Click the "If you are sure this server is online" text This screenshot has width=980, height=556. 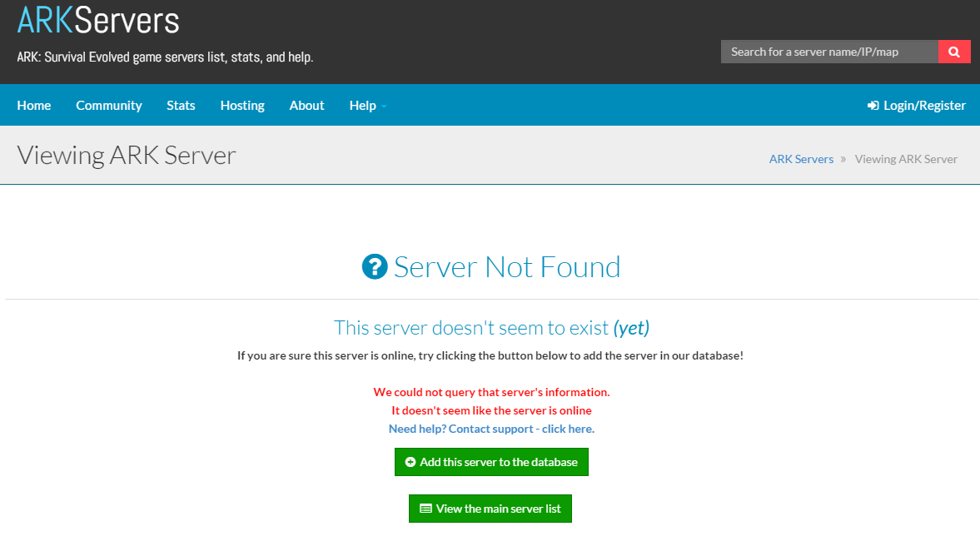click(x=490, y=355)
